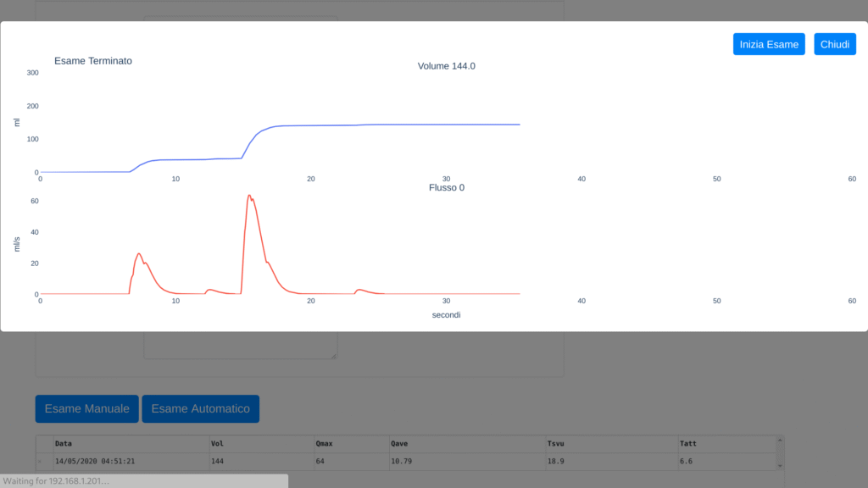Click the Volume 144.0 chart title
868x488 pixels.
point(446,65)
